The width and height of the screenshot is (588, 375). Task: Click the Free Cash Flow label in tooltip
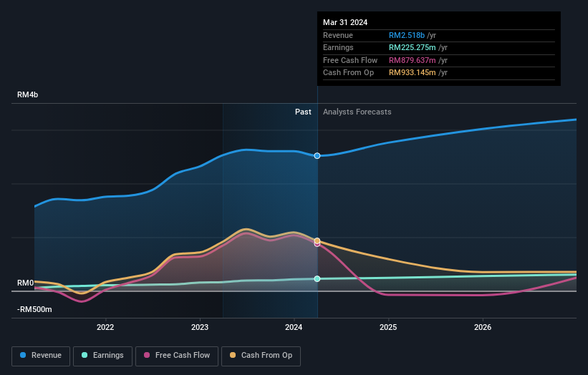[350, 60]
